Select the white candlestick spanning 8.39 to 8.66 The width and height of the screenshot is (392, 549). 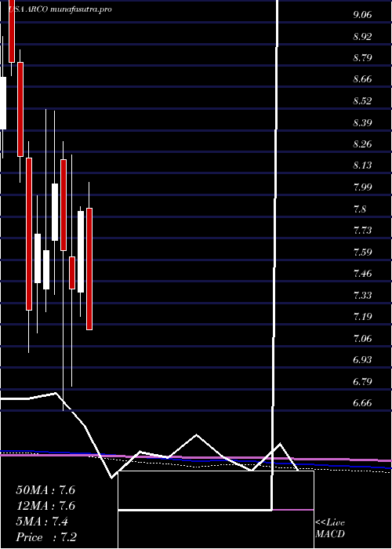click(x=3, y=104)
